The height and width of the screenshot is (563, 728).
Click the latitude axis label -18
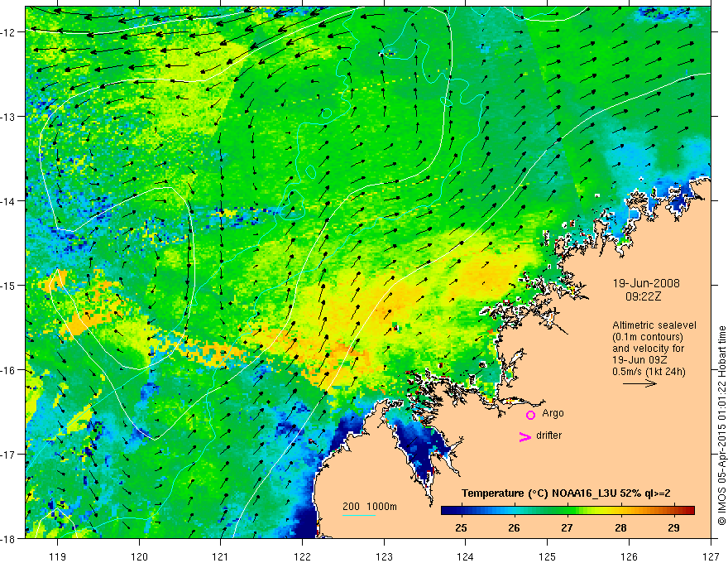click(8, 539)
